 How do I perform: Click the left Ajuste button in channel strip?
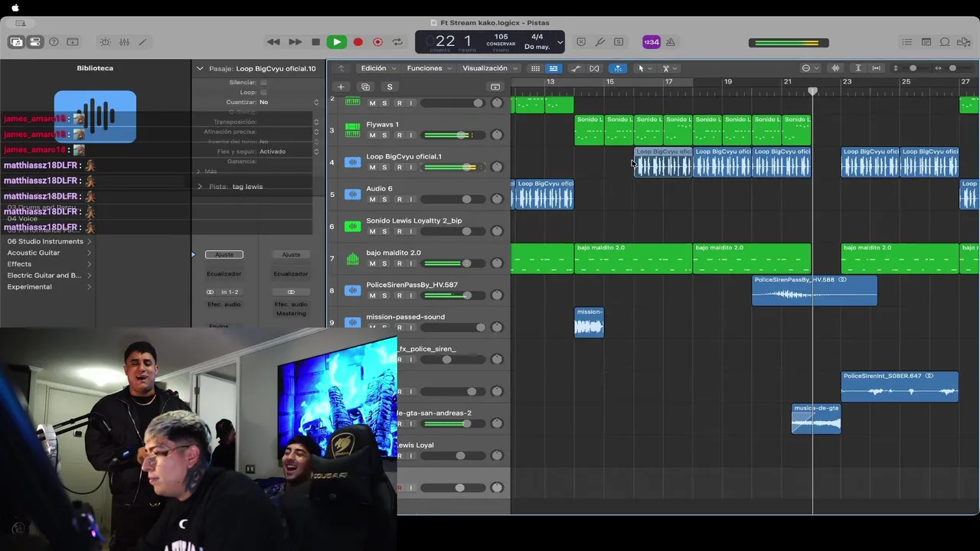[224, 255]
